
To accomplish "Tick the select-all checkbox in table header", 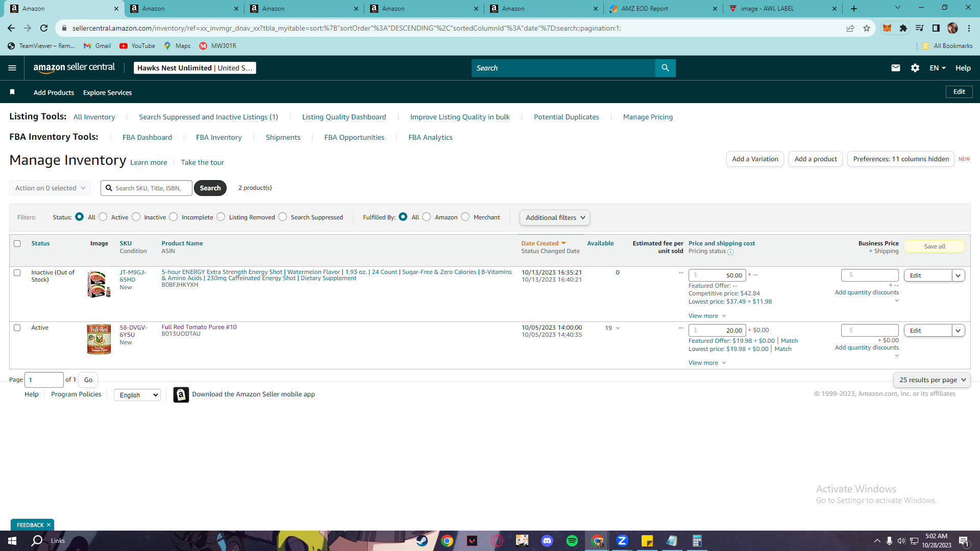I will click(17, 244).
